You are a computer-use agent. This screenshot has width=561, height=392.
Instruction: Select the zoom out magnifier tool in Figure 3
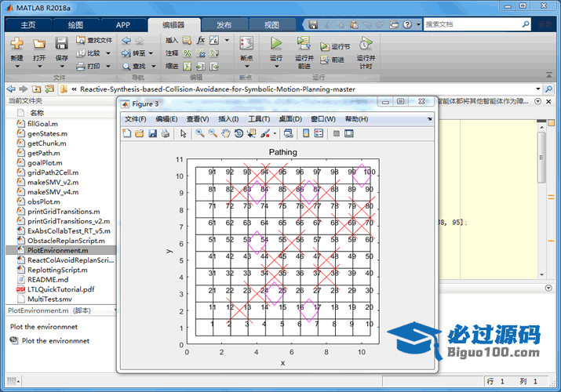(213, 133)
